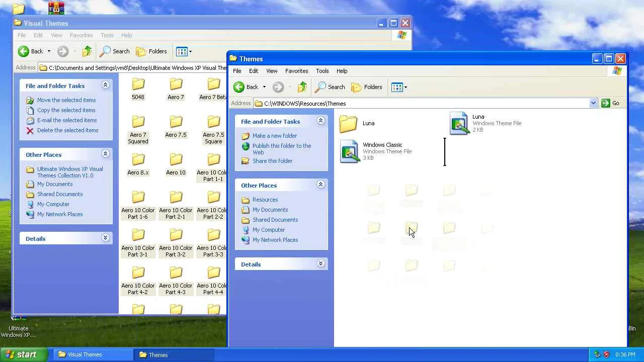This screenshot has width=644, height=362.
Task: Collapse File and Folder Tasks in Visual Themes
Action: point(105,85)
